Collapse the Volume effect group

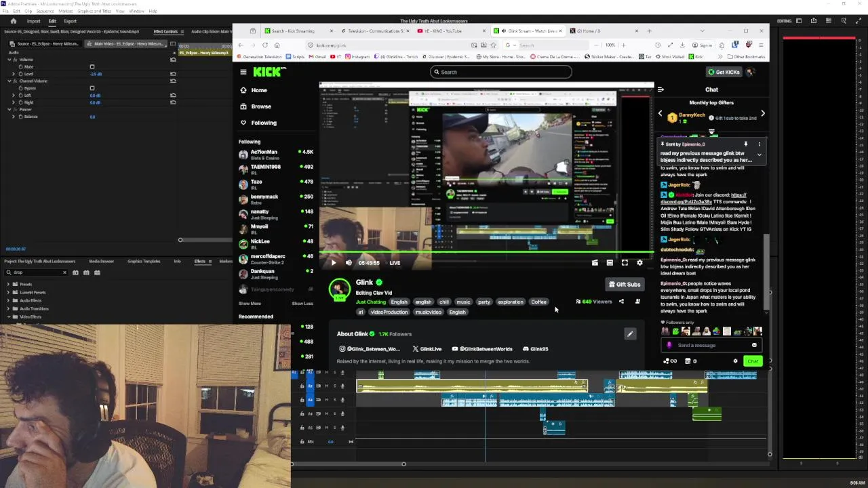pos(9,60)
